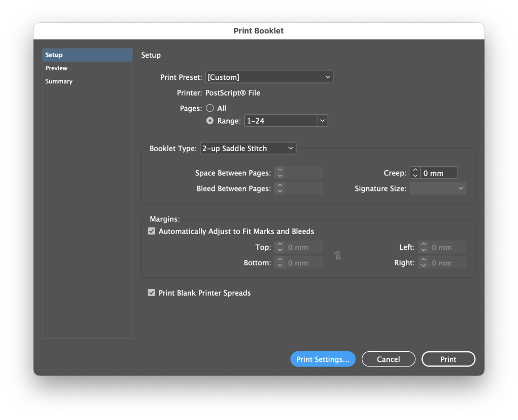Select the All pages radio button
The width and height of the screenshot is (518, 420).
point(210,108)
